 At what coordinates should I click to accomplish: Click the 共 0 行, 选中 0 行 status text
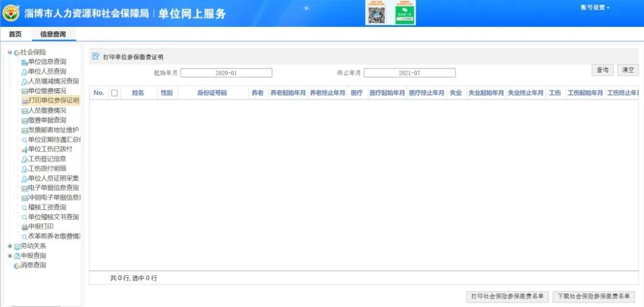[134, 278]
